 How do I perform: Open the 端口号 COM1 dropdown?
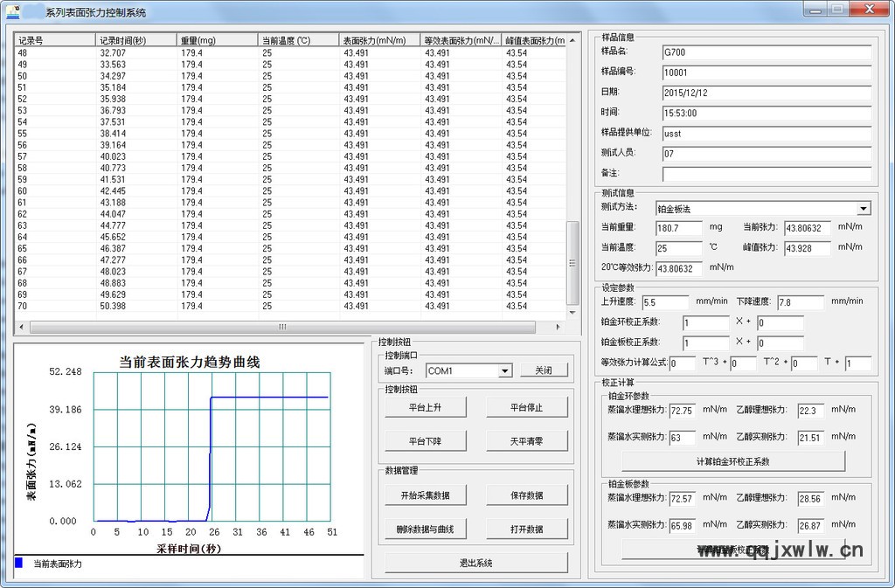pos(504,370)
